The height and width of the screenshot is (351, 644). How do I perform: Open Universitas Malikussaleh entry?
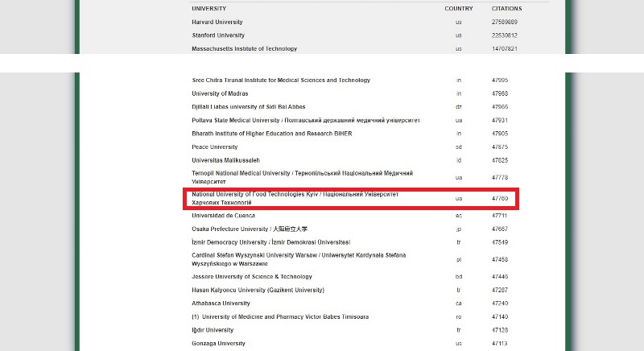coord(225,160)
